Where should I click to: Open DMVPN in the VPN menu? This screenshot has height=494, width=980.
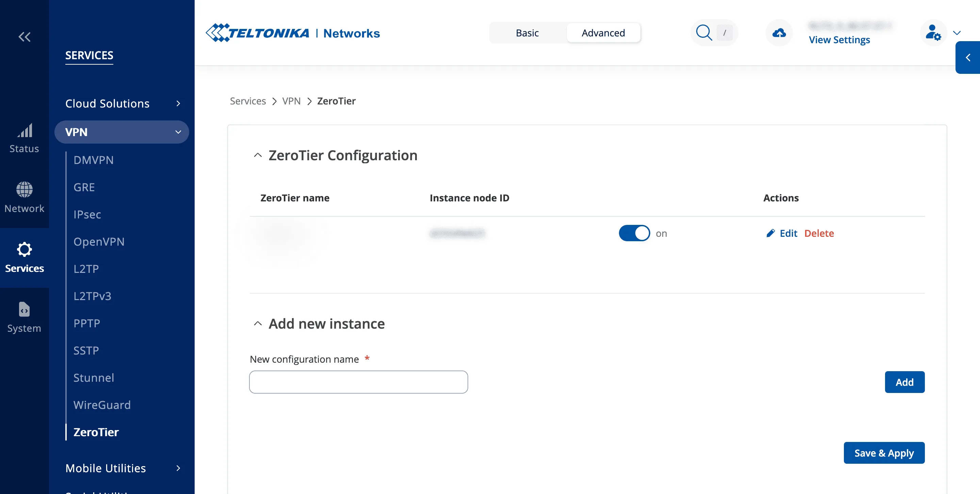tap(94, 160)
